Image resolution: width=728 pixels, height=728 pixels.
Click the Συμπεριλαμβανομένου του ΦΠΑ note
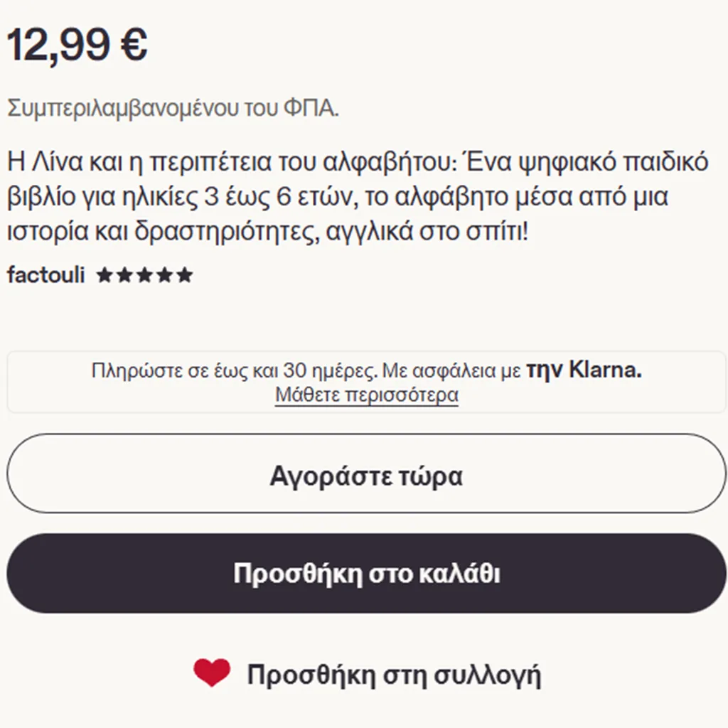pos(173,109)
